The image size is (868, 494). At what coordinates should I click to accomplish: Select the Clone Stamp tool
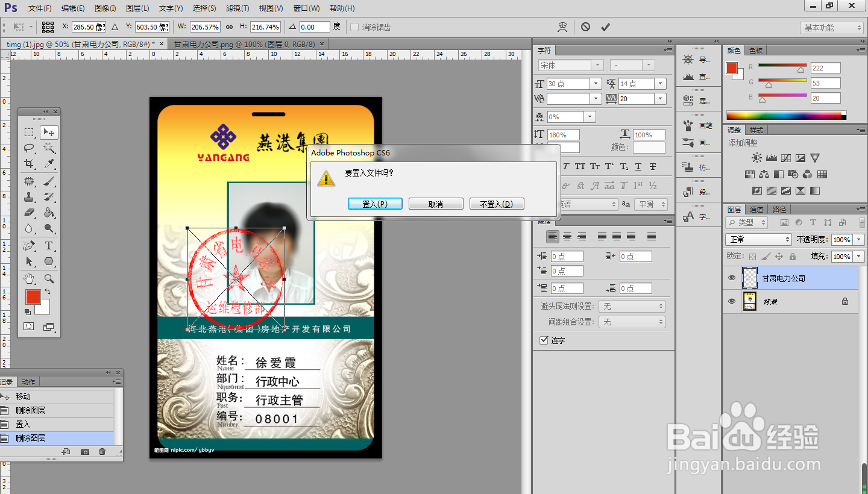(29, 196)
